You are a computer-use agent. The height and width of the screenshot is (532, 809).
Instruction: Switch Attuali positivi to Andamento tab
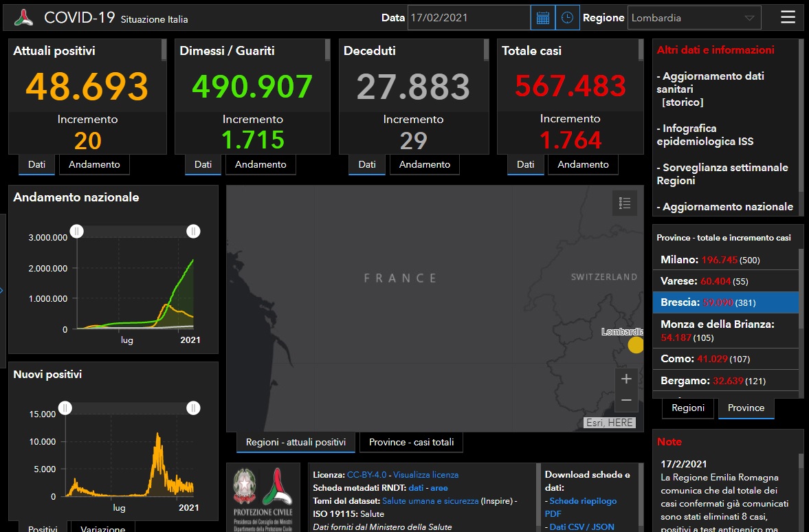click(x=94, y=164)
